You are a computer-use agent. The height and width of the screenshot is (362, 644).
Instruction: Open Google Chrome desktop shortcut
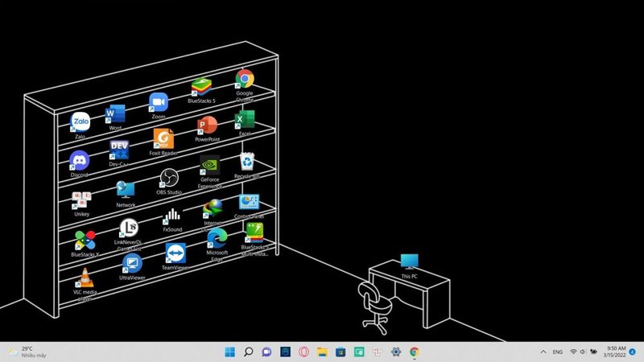click(x=245, y=79)
